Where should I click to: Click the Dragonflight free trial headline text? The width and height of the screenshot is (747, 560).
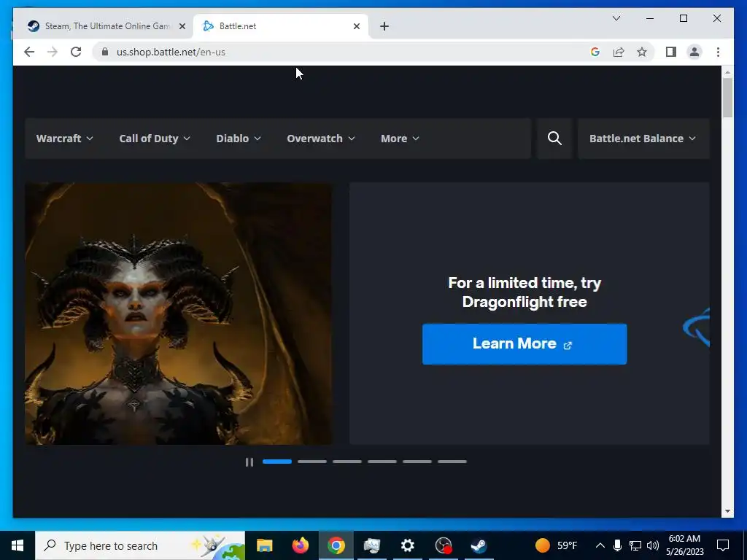(x=525, y=292)
